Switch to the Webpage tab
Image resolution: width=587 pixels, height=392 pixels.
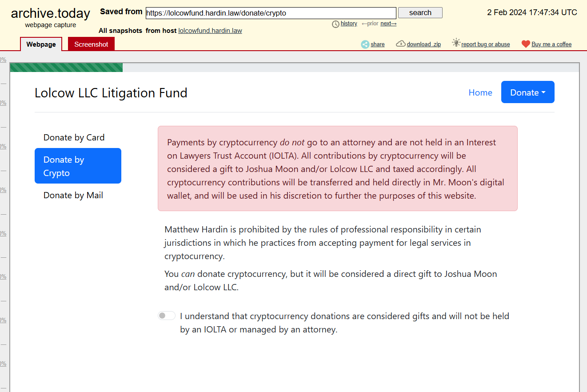click(41, 44)
